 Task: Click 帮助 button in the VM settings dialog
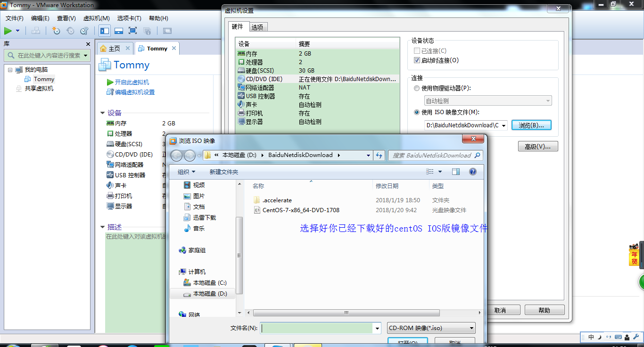coord(544,310)
